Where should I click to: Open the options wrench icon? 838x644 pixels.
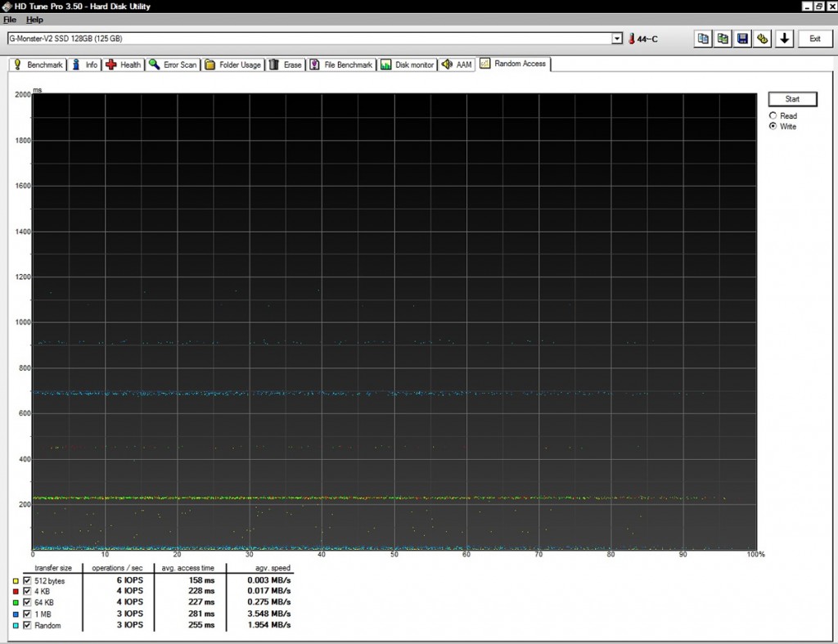(x=762, y=38)
